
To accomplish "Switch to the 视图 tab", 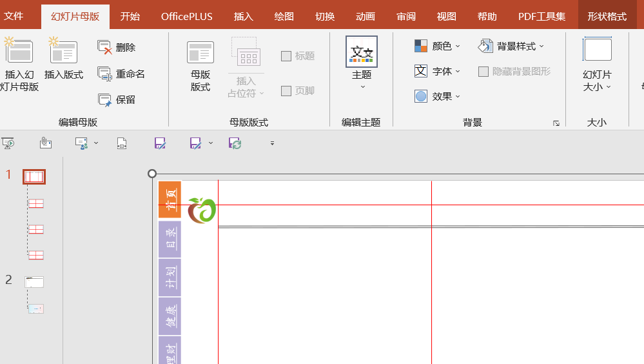I will [447, 16].
